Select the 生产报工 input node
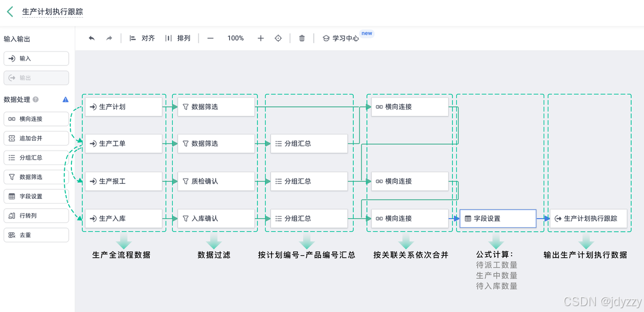This screenshot has width=644, height=312. [123, 181]
